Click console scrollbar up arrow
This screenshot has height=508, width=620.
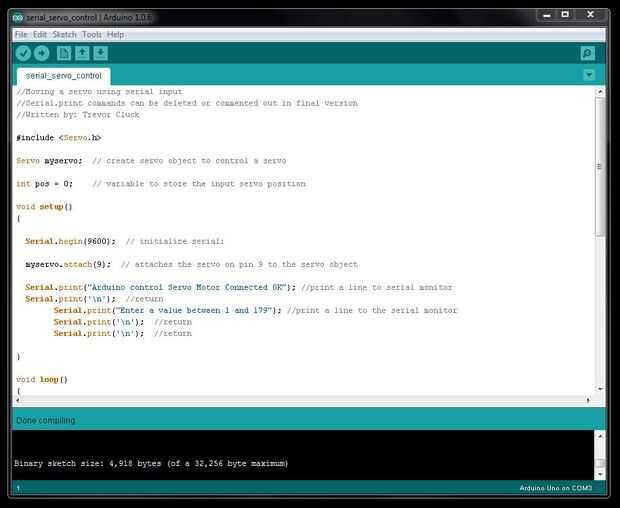(x=600, y=436)
